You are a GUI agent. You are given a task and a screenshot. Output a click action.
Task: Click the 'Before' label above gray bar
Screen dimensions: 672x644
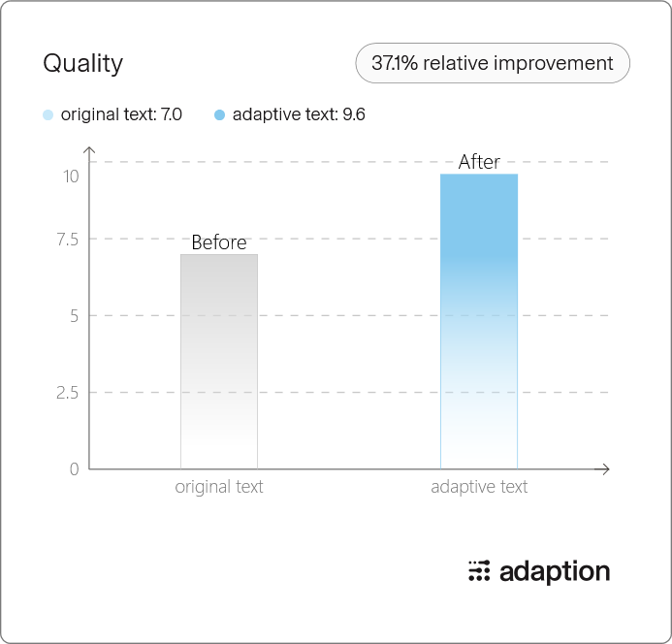click(219, 242)
